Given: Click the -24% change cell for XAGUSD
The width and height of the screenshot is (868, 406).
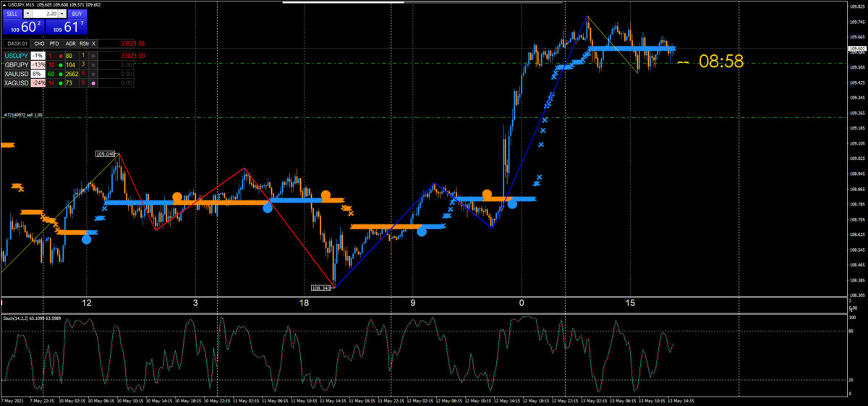Looking at the screenshot, I should pos(38,83).
